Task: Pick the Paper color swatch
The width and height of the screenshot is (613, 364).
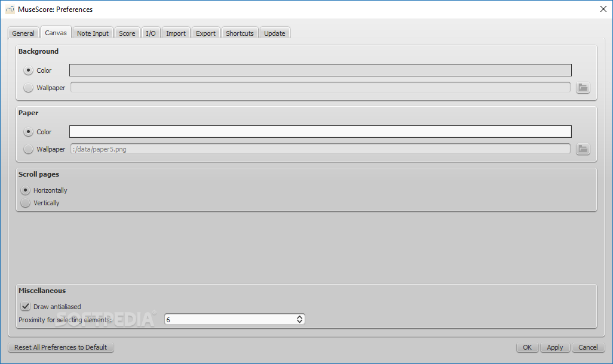Action: [x=320, y=132]
